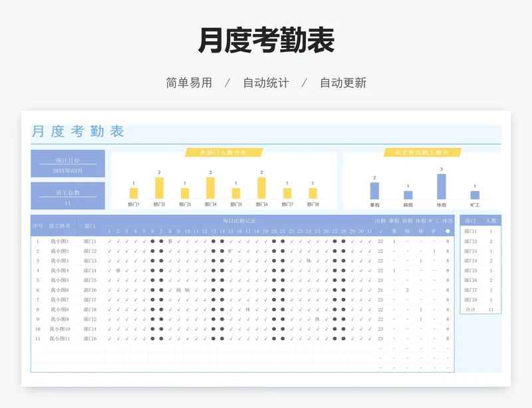This screenshot has height=408, width=532.
Task: Select the yellow bar for 部门6
Action: 261,188
